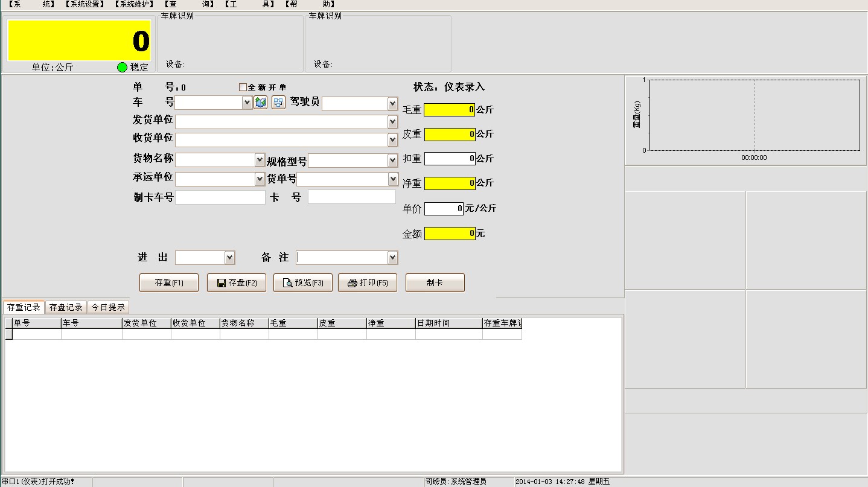Click the 金额 yellow value field
The height and width of the screenshot is (487, 868).
click(x=450, y=234)
